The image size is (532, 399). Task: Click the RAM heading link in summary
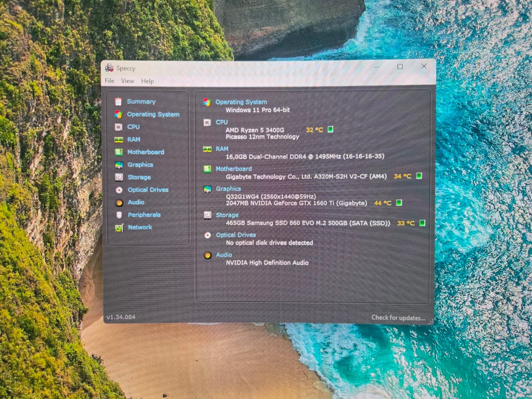point(222,149)
